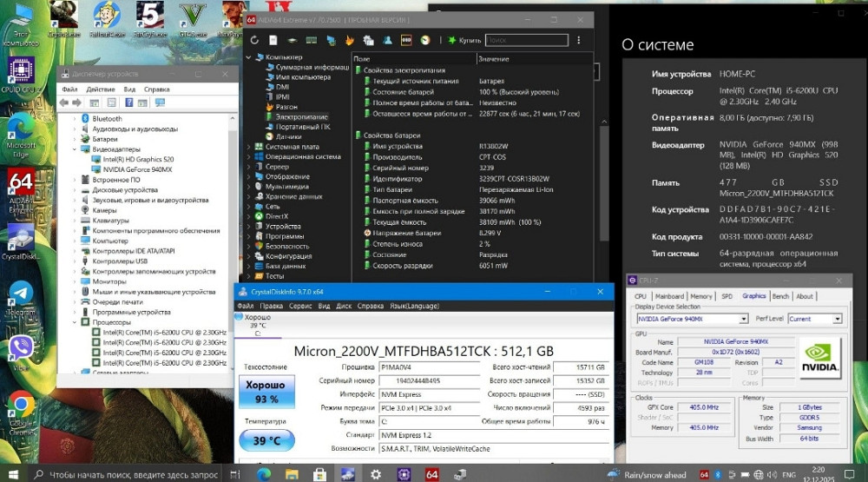The height and width of the screenshot is (482, 868).
Task: Click the flame stability test icon in AIDA64
Action: click(x=350, y=40)
